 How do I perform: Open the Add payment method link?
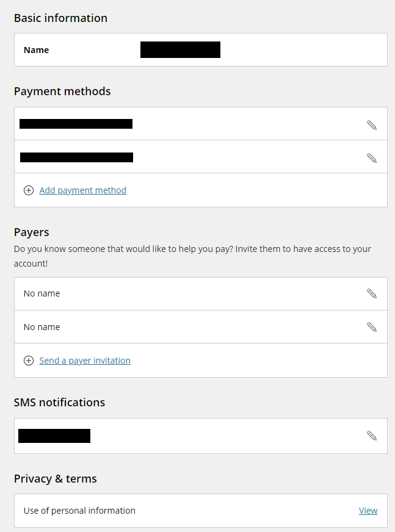pos(83,190)
